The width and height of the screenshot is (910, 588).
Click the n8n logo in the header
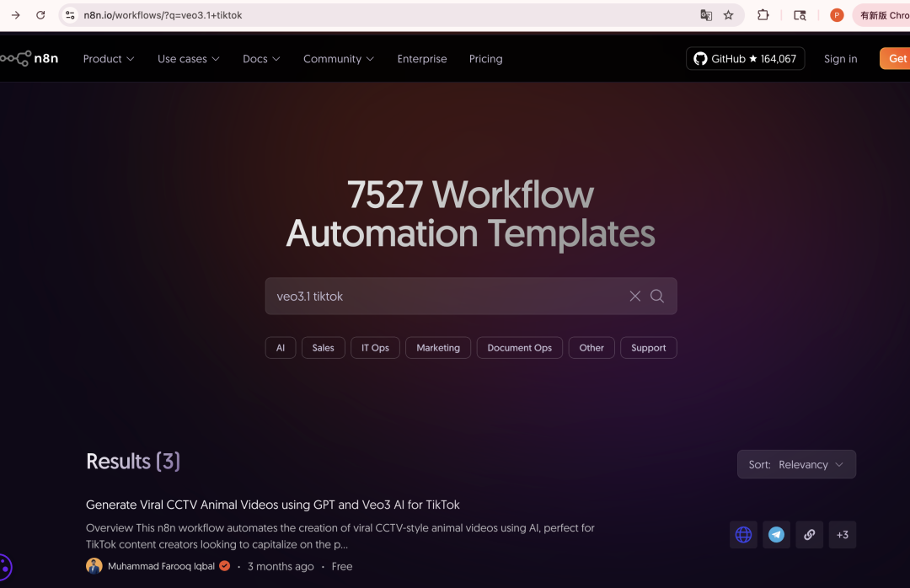point(30,59)
